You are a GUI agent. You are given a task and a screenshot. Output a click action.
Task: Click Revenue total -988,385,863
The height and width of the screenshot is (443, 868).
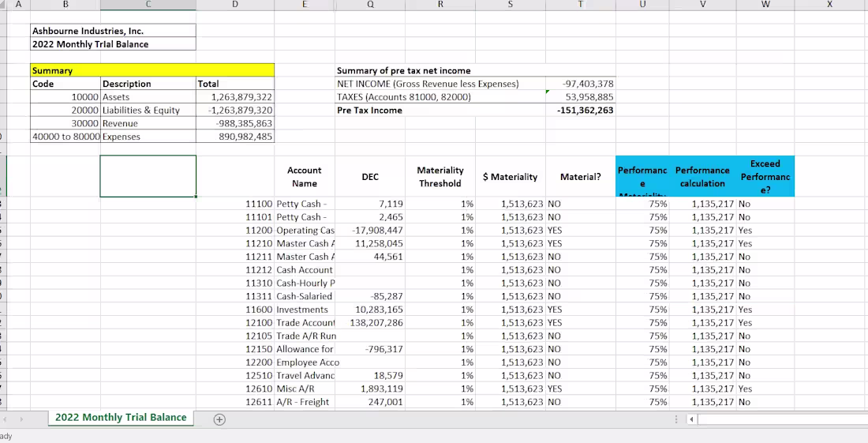pyautogui.click(x=234, y=123)
